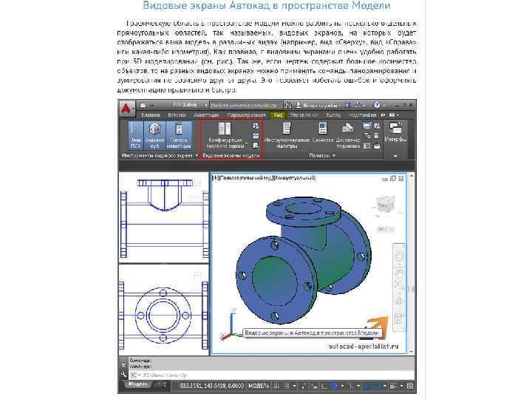532x399 pixels.
Task: Toggle the snap mode icon in status bar
Action: click(x=287, y=386)
